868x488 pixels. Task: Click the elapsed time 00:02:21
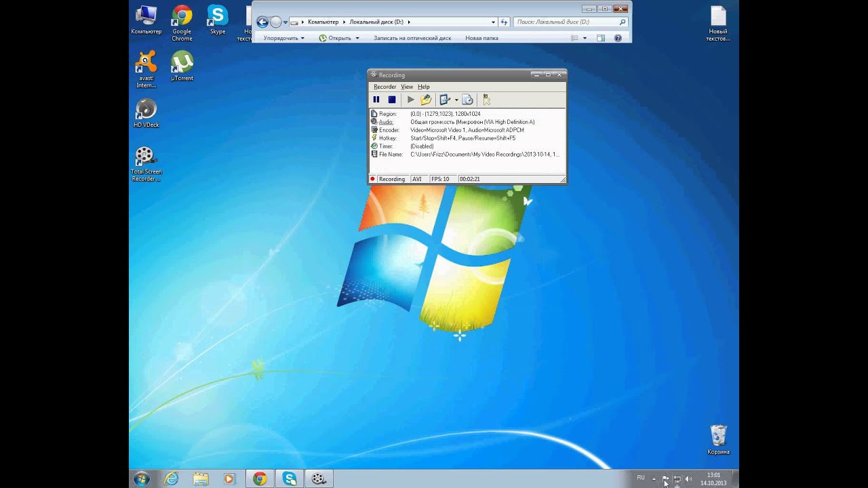click(469, 179)
